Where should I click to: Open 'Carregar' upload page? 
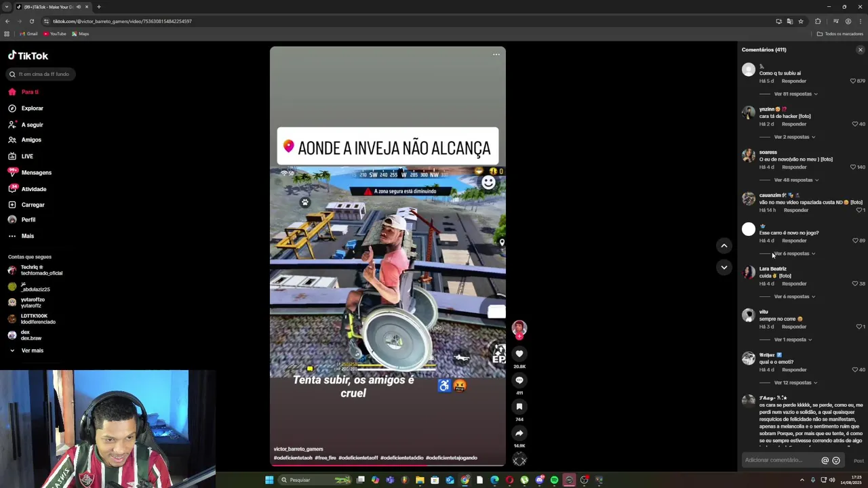[26, 205]
